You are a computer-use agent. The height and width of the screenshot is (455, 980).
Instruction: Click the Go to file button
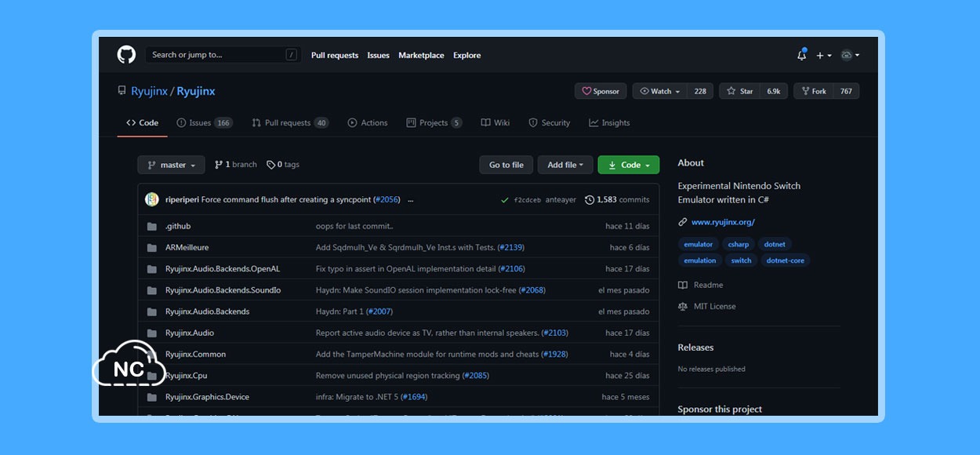coord(506,165)
